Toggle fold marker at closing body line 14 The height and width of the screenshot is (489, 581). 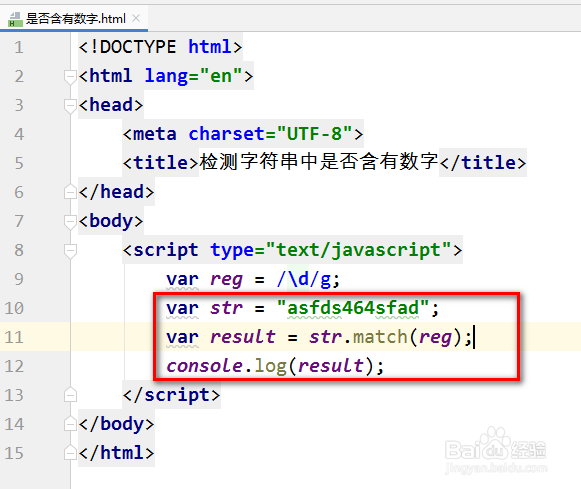(x=70, y=424)
